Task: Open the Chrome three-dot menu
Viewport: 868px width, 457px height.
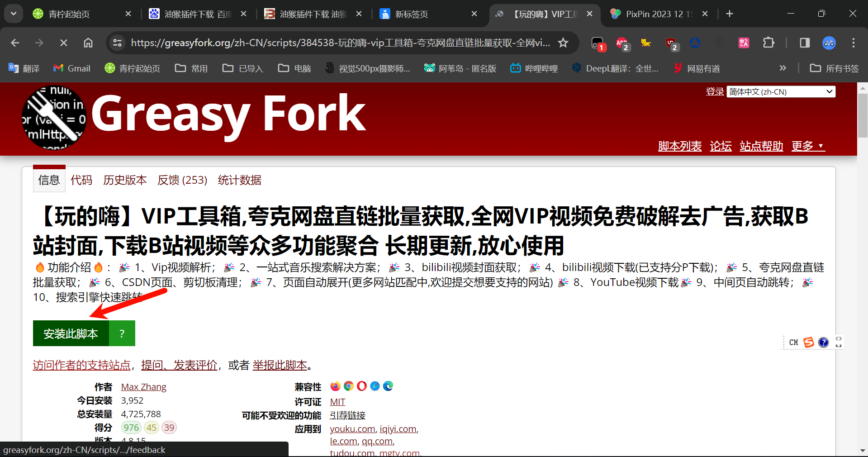Action: click(x=854, y=43)
